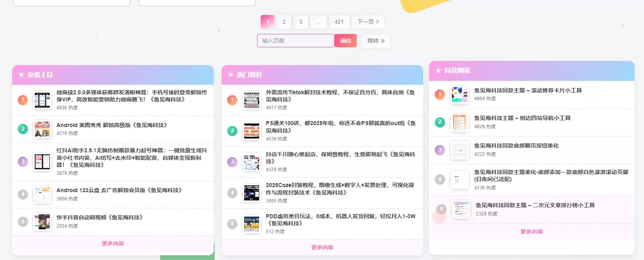Click the 快手抖音自动刷视频 thumbnail icon
Image resolution: width=644 pixels, height=260 pixels.
[42, 222]
